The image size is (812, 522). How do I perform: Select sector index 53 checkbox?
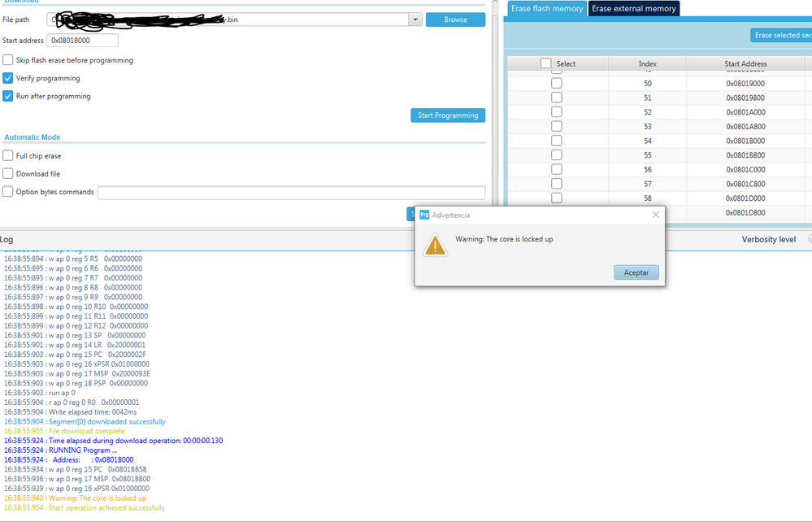click(x=557, y=126)
